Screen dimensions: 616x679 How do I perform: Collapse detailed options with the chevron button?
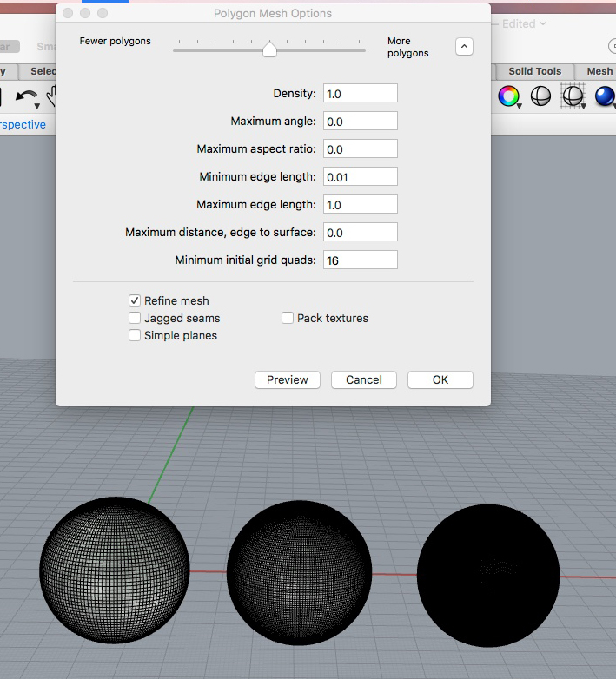point(464,47)
